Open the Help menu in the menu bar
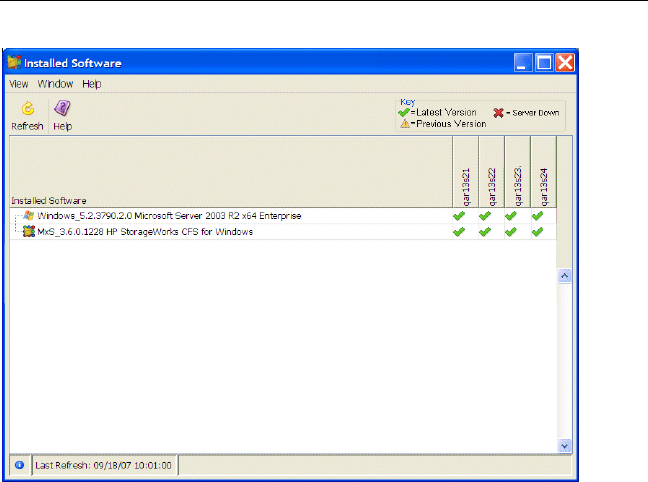 (91, 84)
